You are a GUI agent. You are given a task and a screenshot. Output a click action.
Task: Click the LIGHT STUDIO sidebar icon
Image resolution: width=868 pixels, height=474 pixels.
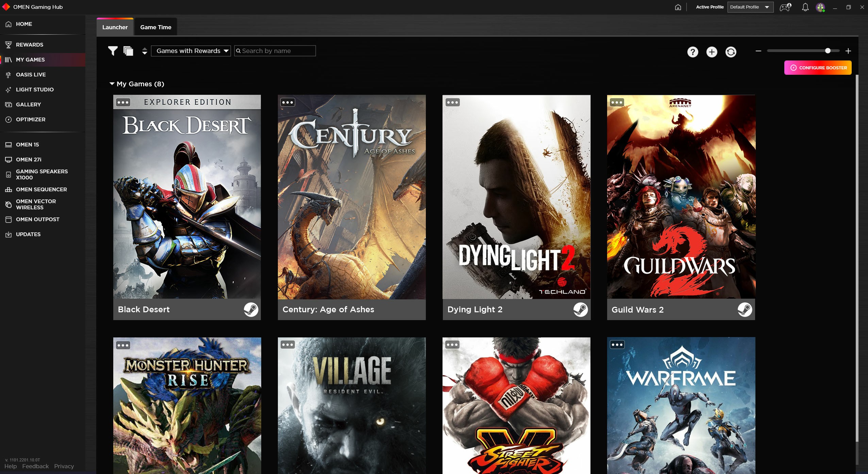click(9, 89)
